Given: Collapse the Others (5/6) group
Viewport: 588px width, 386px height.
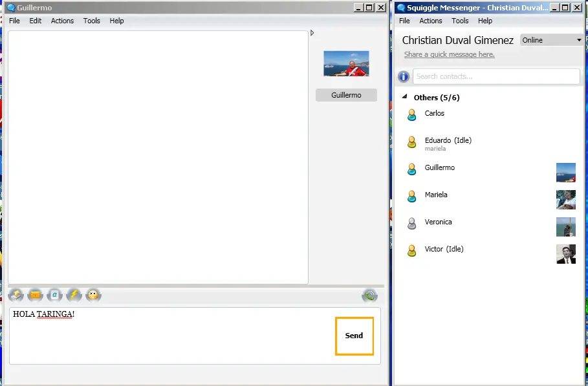Looking at the screenshot, I should point(405,97).
